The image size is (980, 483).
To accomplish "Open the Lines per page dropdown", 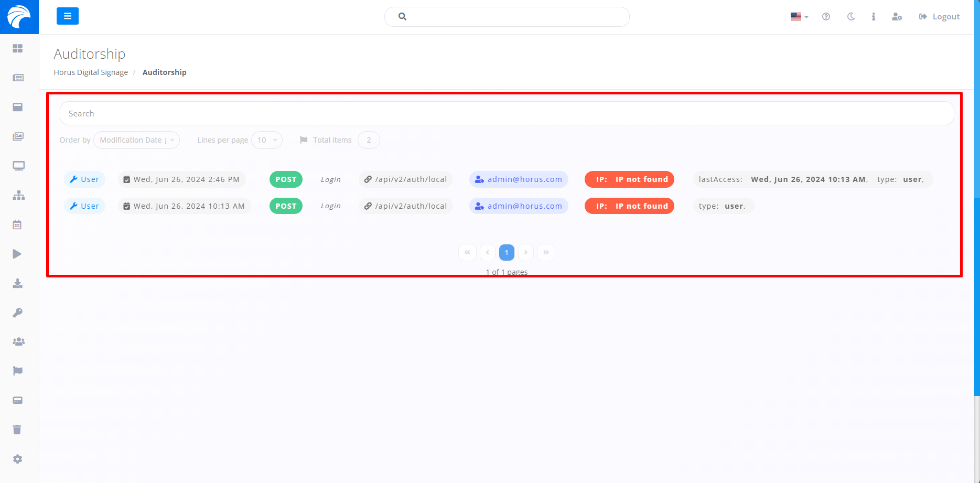I will [x=266, y=140].
